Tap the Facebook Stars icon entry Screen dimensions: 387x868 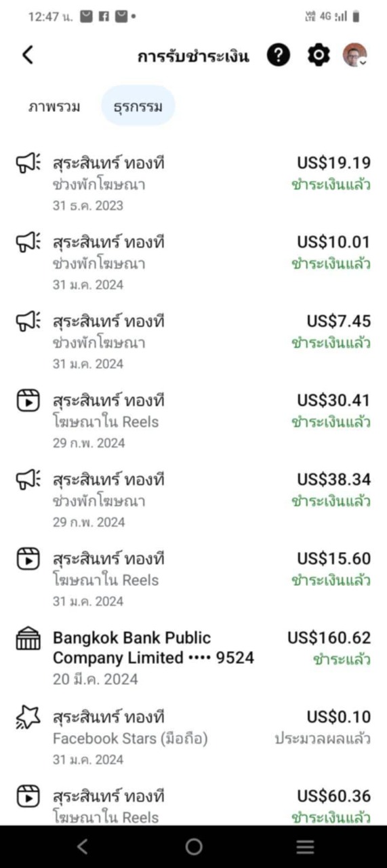tap(28, 717)
